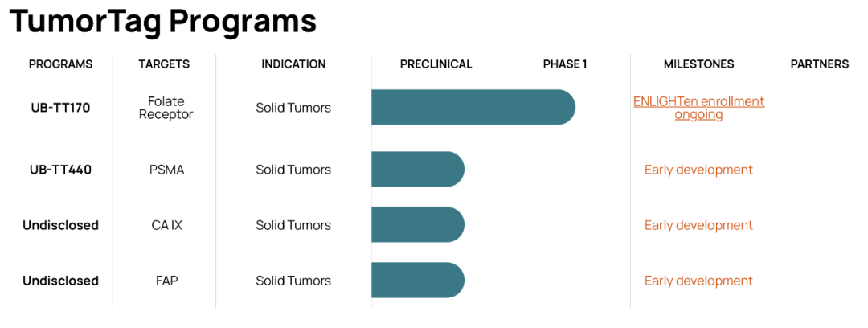Click Early development milestone for CA IX

[x=698, y=225]
